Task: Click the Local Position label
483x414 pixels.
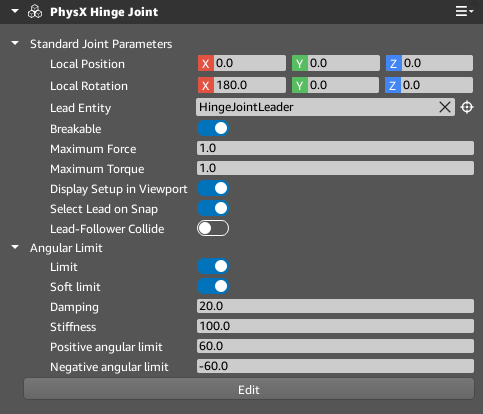Action: tap(87, 64)
